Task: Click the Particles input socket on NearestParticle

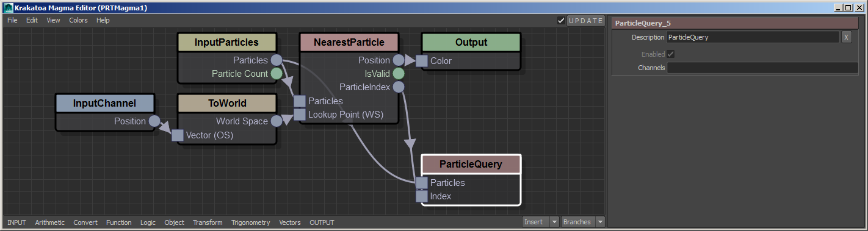Action: [x=300, y=101]
